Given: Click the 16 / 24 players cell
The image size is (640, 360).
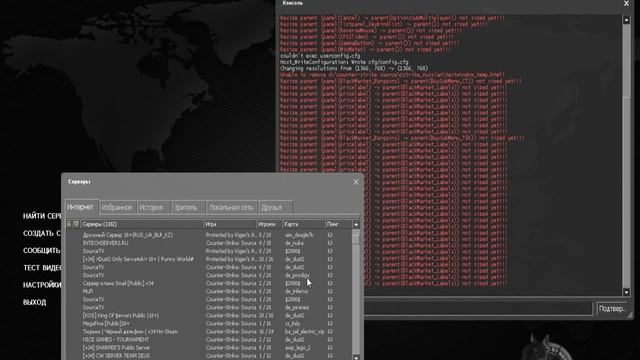Looking at the screenshot, I should click(266, 332).
